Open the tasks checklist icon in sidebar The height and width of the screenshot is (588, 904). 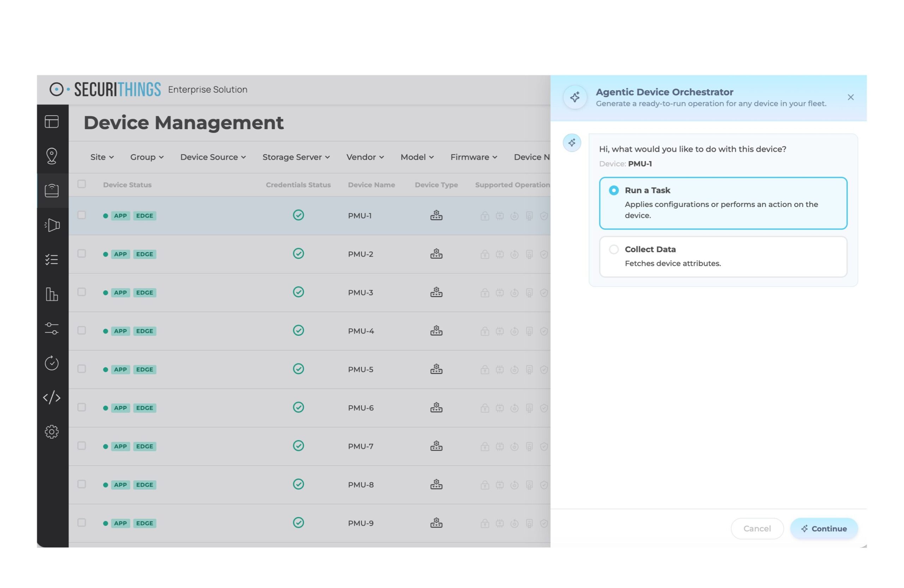[52, 259]
